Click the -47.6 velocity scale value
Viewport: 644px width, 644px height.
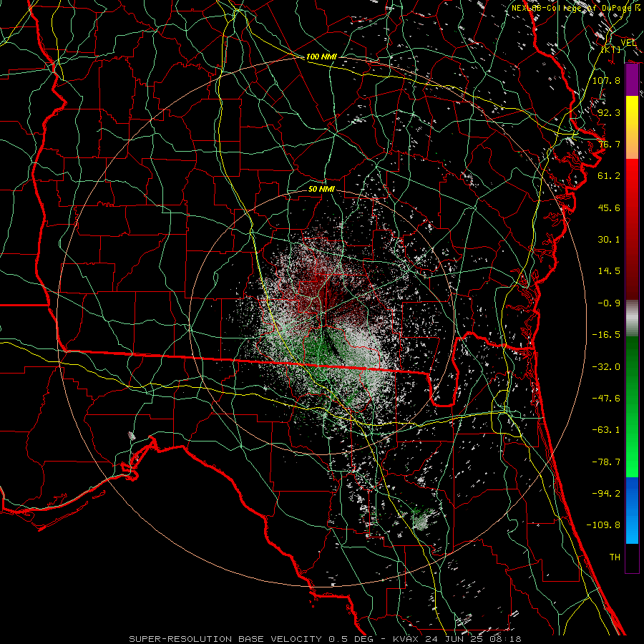coord(606,399)
